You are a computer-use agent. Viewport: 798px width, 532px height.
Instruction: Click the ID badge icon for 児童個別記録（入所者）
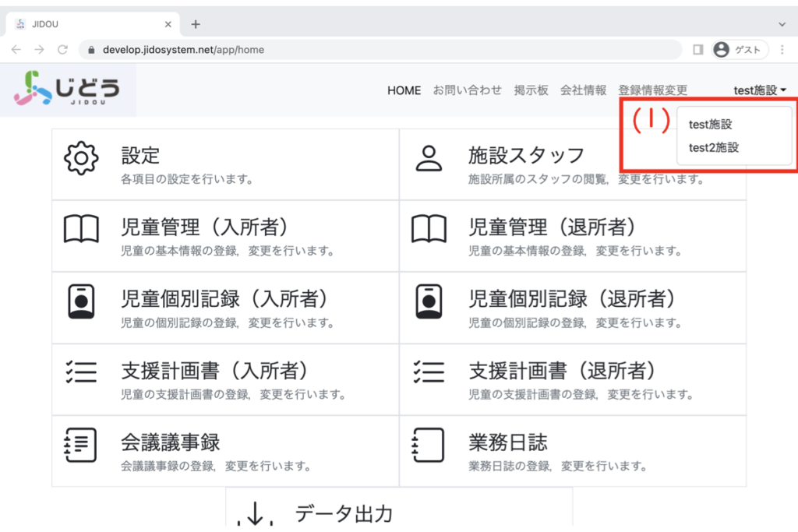[80, 301]
